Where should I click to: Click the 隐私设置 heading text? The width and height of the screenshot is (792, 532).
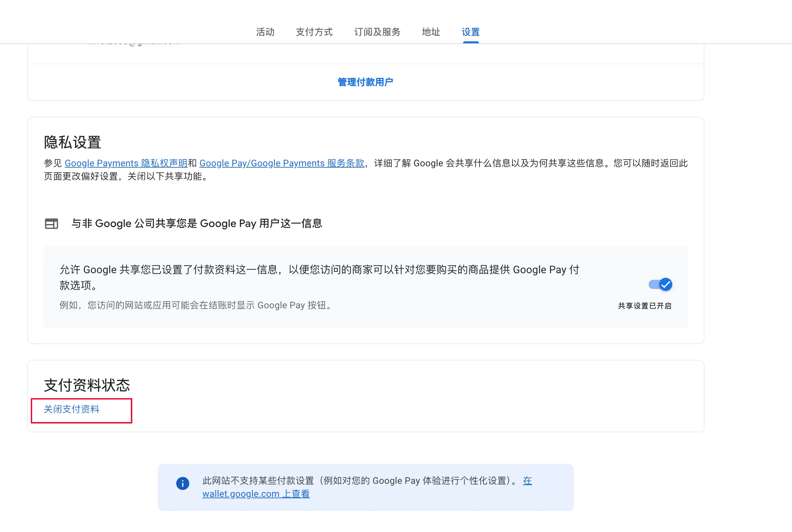[72, 142]
